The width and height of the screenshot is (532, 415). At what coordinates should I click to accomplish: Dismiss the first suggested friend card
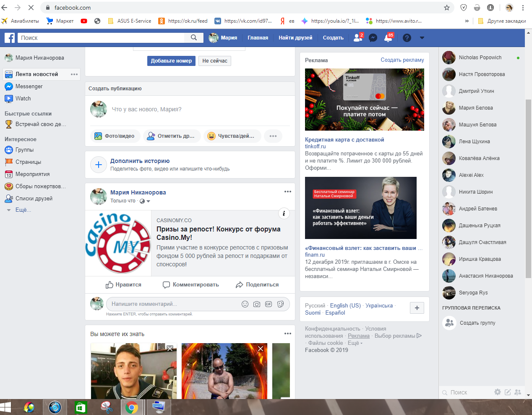click(170, 349)
